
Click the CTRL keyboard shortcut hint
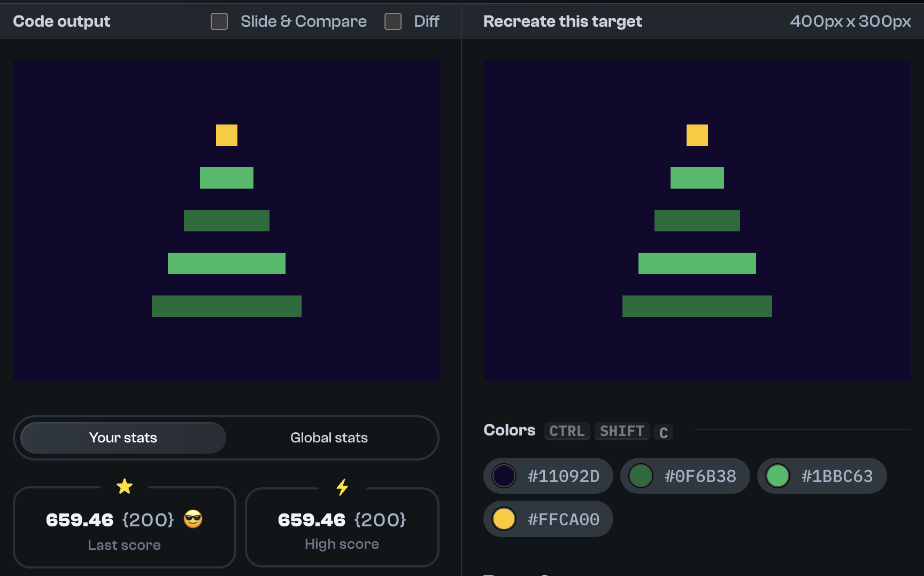point(567,431)
